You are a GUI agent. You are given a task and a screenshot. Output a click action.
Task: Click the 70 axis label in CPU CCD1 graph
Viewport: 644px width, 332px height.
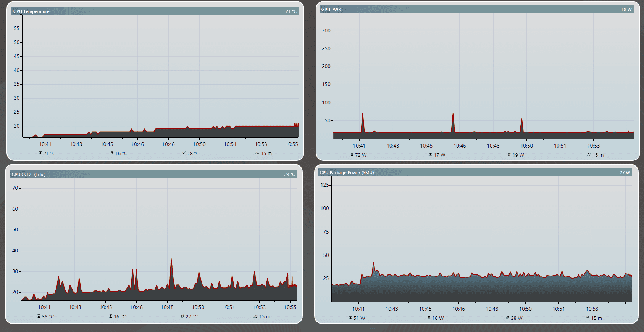click(x=15, y=188)
